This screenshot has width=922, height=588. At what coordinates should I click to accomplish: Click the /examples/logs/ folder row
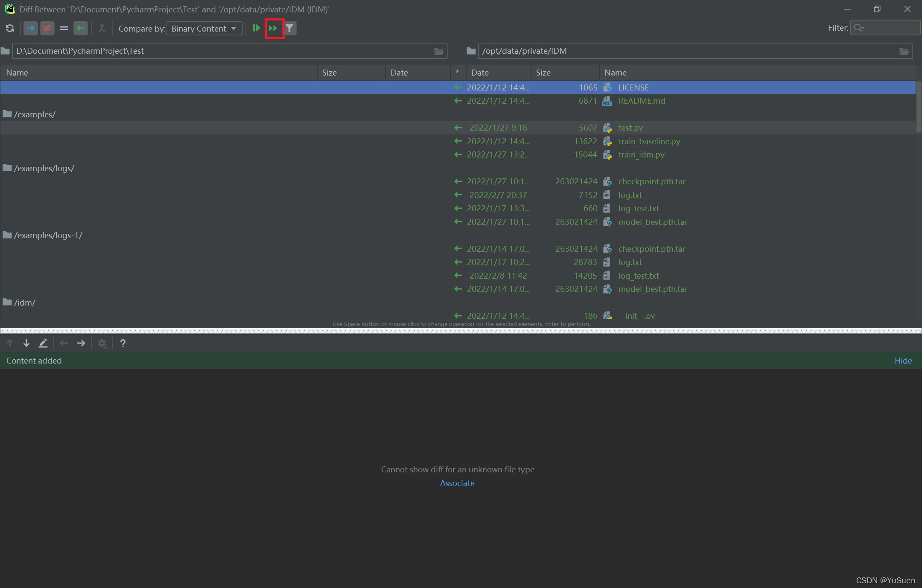click(x=44, y=168)
